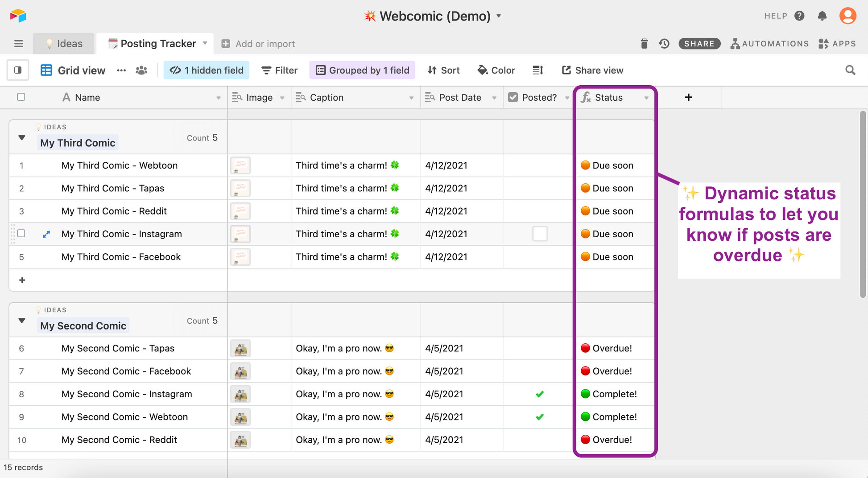
Task: Collapse the My Second Comic group
Action: [22, 321]
